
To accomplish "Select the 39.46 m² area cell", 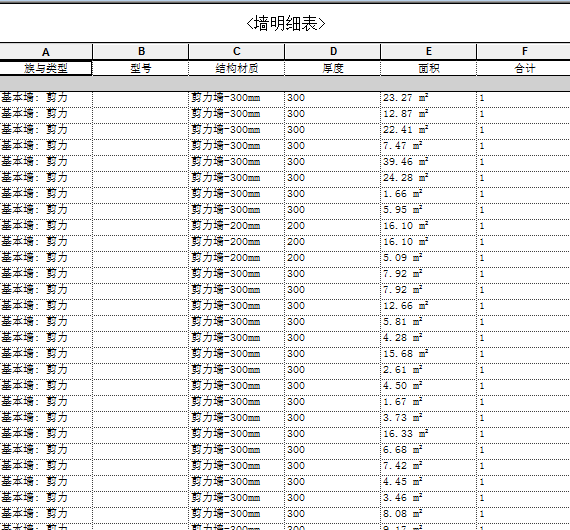I will click(429, 162).
